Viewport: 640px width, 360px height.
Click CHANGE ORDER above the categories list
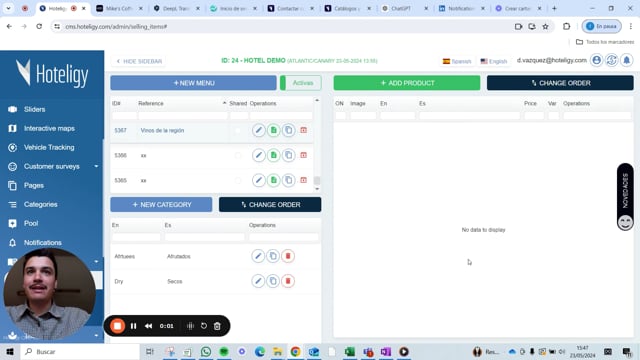270,204
